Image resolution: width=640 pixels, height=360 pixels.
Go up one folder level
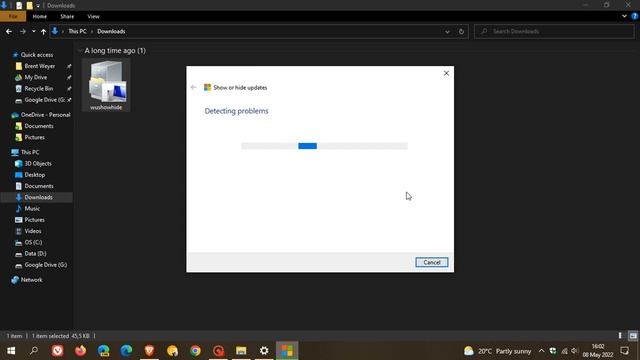(x=43, y=31)
